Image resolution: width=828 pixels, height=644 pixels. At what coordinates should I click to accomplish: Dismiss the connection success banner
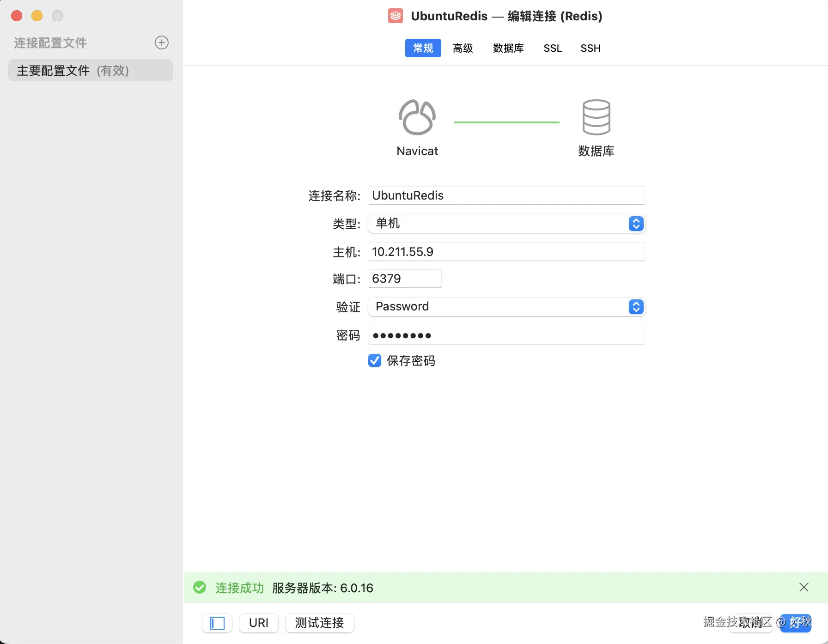804,587
